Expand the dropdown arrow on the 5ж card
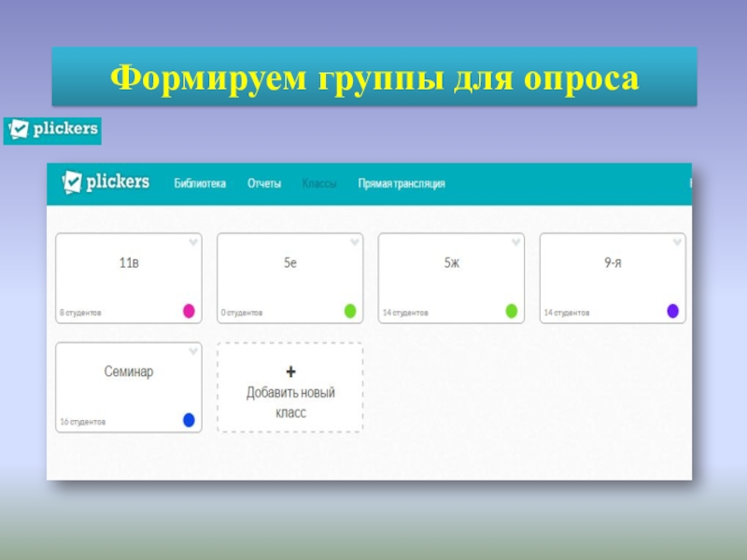Image resolution: width=747 pixels, height=560 pixels. 515,243
